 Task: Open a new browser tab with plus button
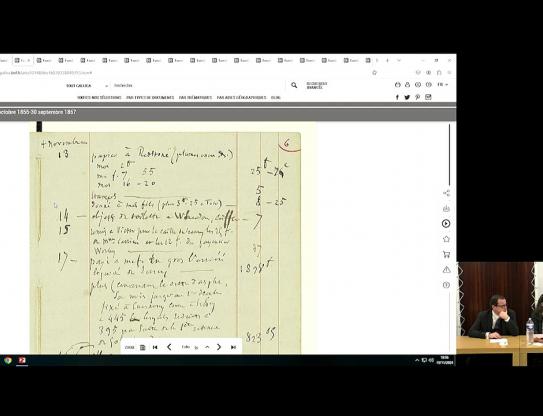(x=387, y=60)
